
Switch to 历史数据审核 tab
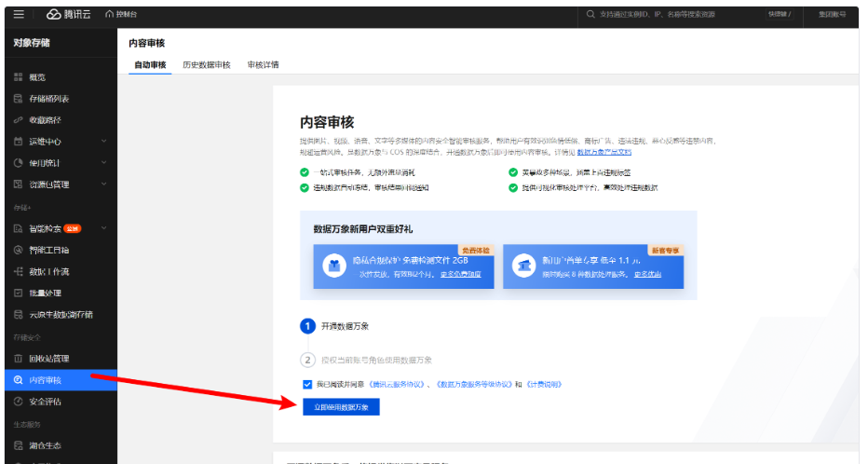(207, 65)
